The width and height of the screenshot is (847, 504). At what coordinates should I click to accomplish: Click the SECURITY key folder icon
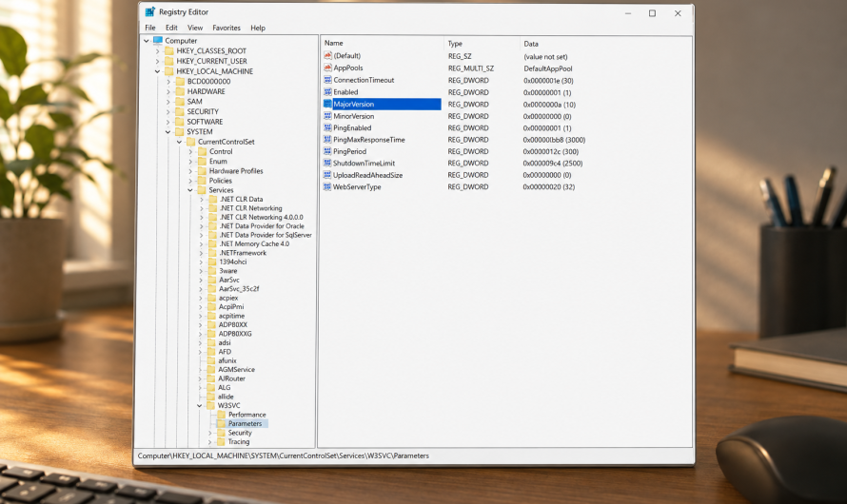tap(180, 111)
